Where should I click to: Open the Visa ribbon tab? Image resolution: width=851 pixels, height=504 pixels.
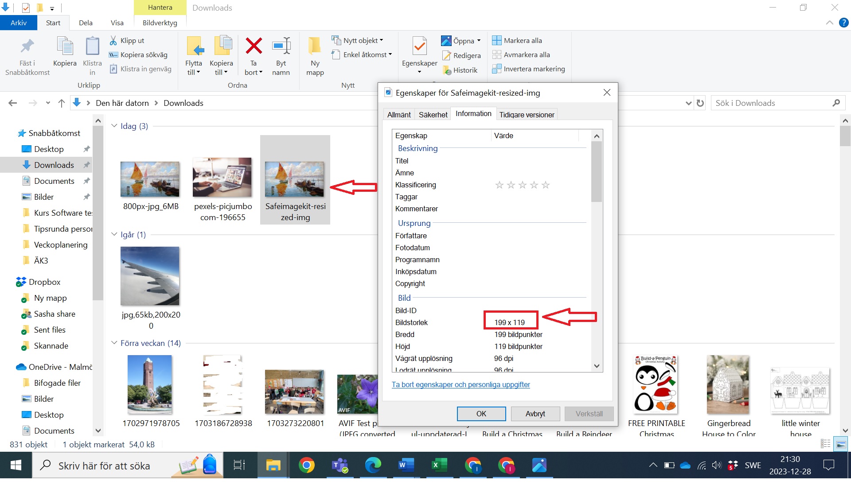pos(117,23)
